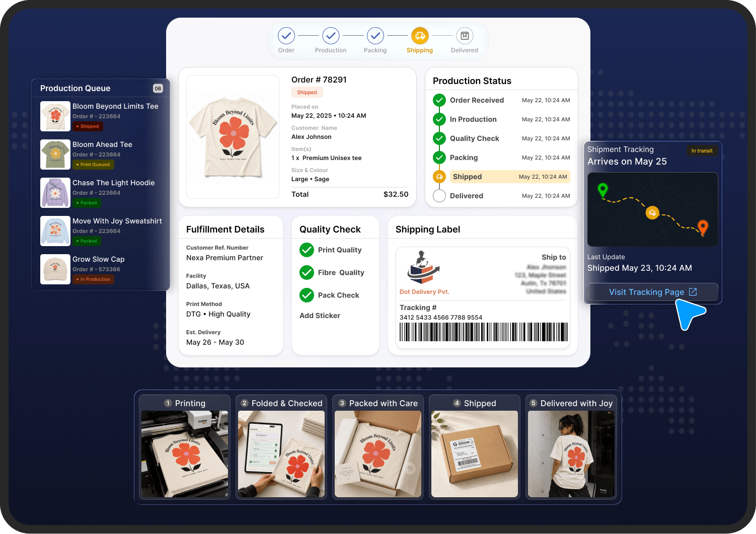Click the Shipped badge under Order # 78291
This screenshot has height=534, width=756.
(307, 93)
